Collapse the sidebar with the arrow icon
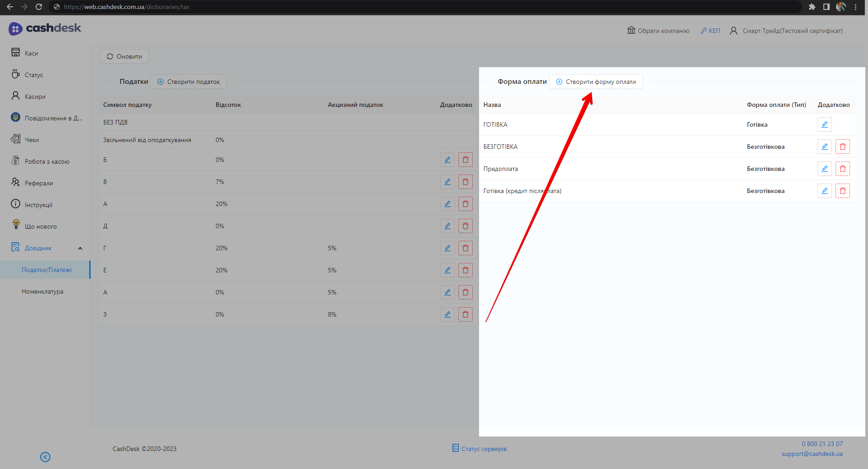The height and width of the screenshot is (469, 868). pyautogui.click(x=45, y=457)
